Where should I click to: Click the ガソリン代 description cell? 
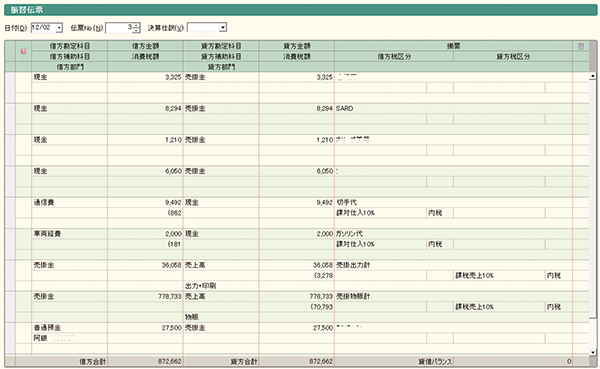(x=453, y=234)
